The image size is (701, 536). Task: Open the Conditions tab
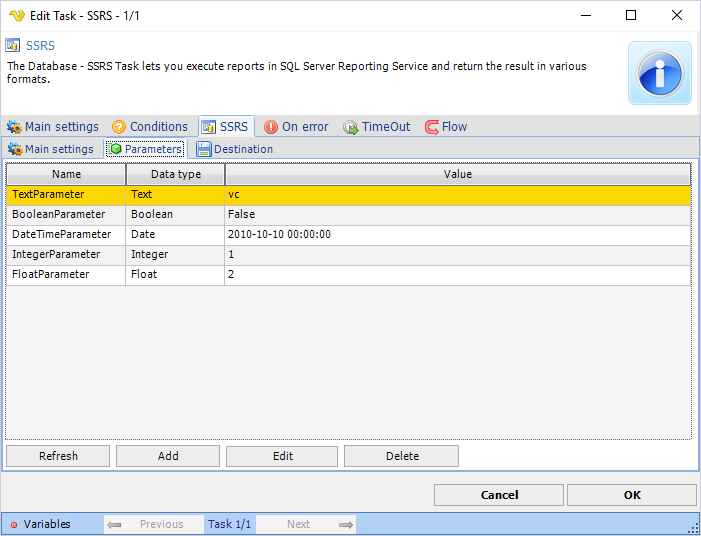(150, 127)
